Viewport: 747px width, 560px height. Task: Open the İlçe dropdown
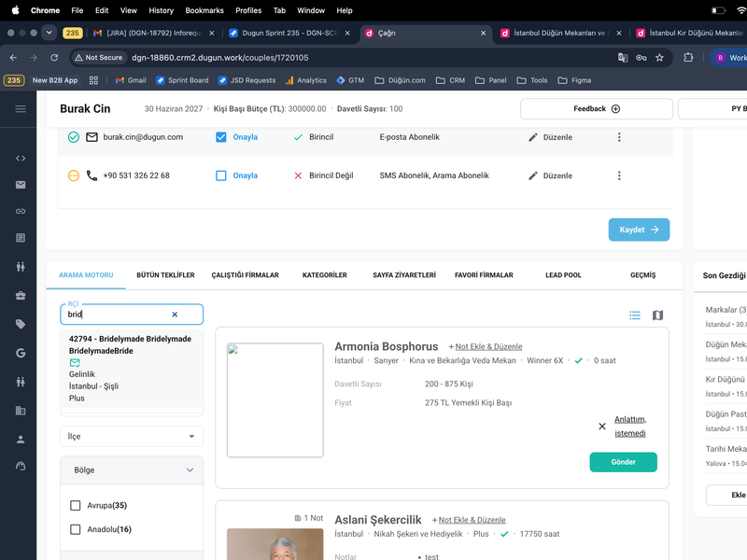coord(132,436)
